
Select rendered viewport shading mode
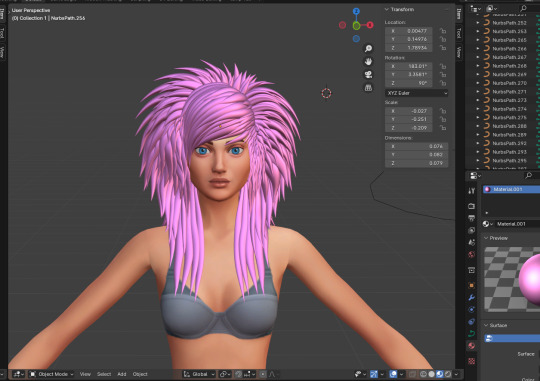448,374
